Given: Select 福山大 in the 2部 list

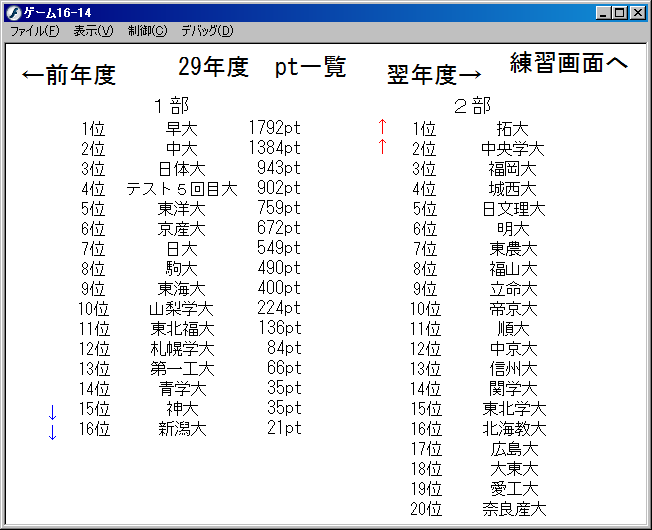Looking at the screenshot, I should 513,269.
